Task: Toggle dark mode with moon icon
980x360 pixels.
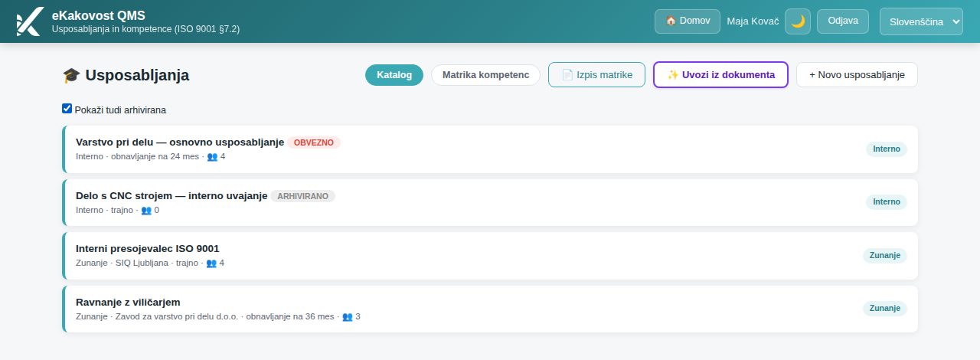Action: (x=798, y=21)
